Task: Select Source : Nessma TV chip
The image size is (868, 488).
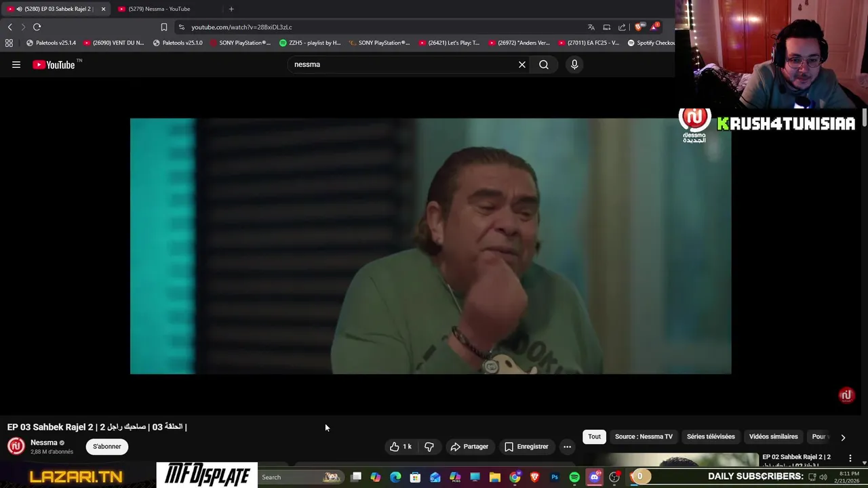Action: click(644, 436)
